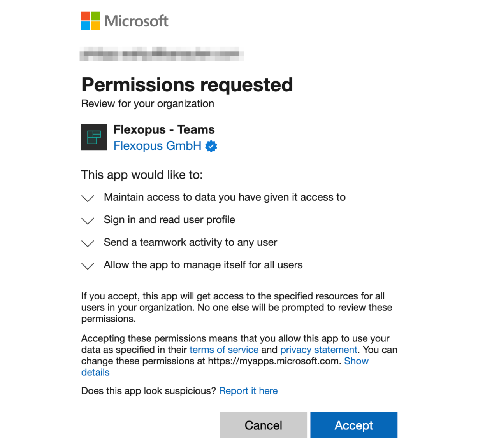Expand the Send a teamwork activity chevron
Viewport: 478px width, 448px height.
point(88,243)
